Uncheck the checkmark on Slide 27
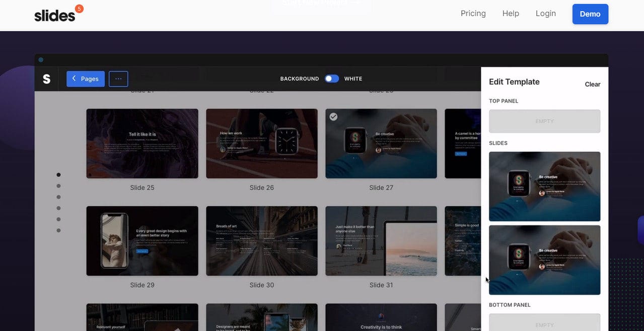The width and height of the screenshot is (644, 331). point(333,117)
